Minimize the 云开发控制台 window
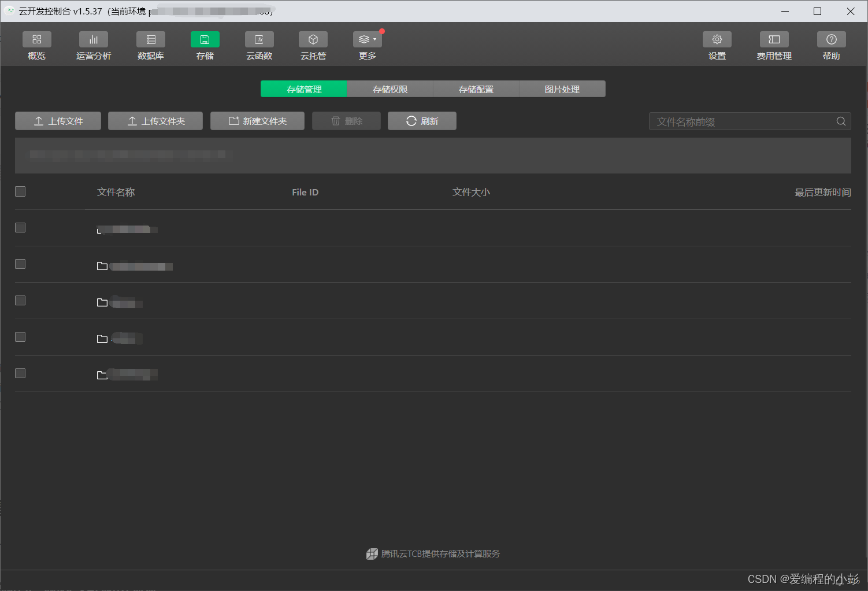Image resolution: width=868 pixels, height=591 pixels. [x=785, y=11]
